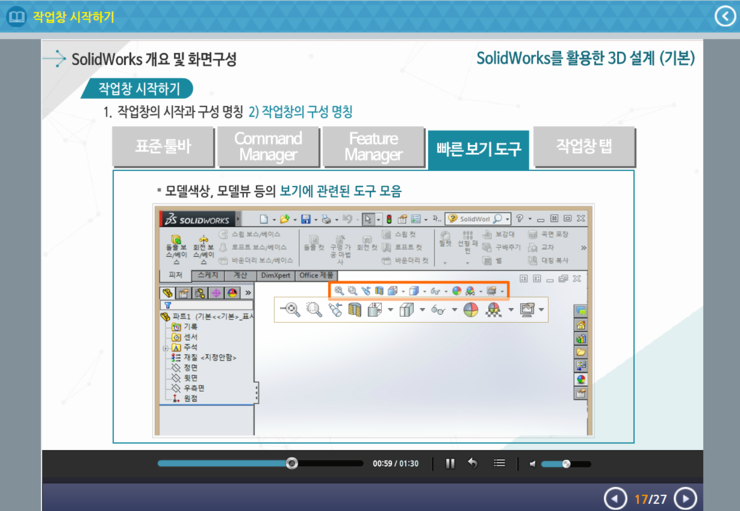Expand the manager tabs double-chevron
This screenshot has width=740, height=511.
[x=248, y=293]
